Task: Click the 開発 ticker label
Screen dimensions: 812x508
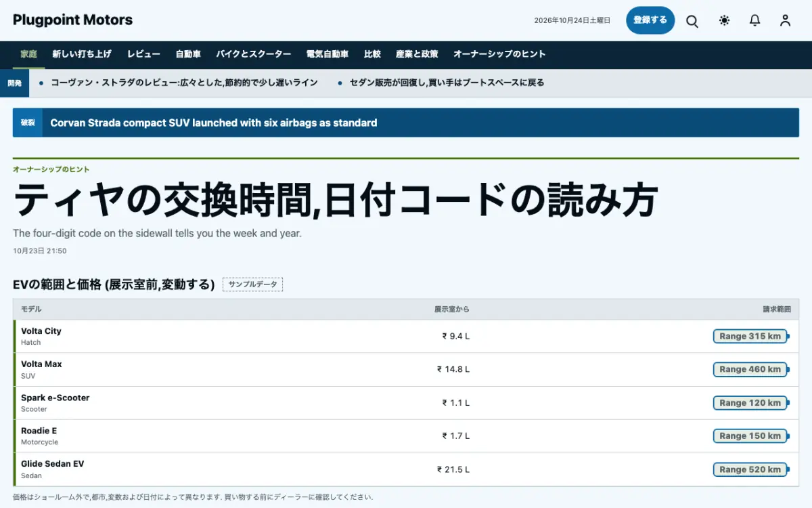Action: [14, 83]
